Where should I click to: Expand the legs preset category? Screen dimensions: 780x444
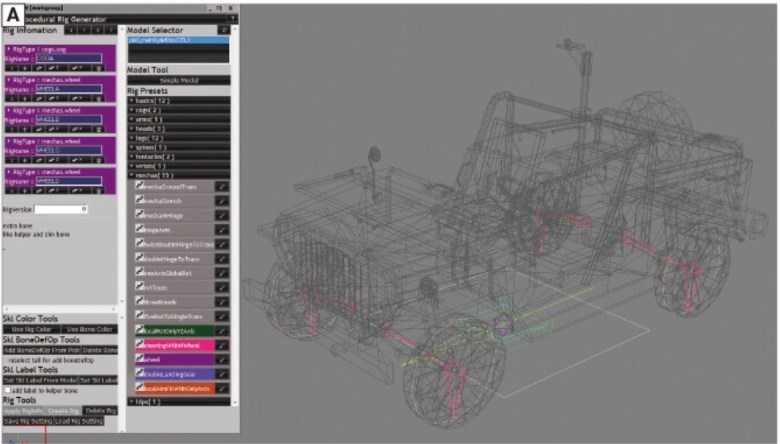[x=179, y=138]
